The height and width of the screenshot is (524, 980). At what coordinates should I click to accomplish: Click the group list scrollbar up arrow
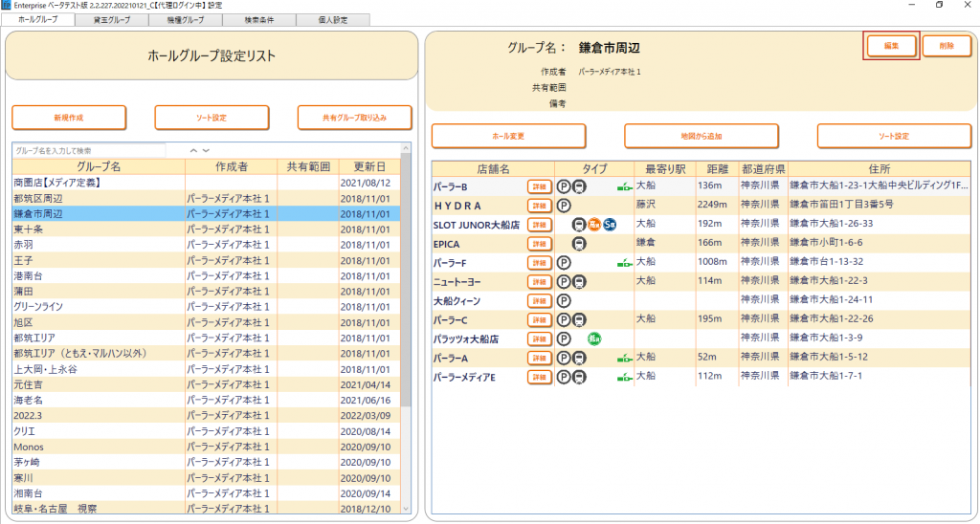(406, 148)
